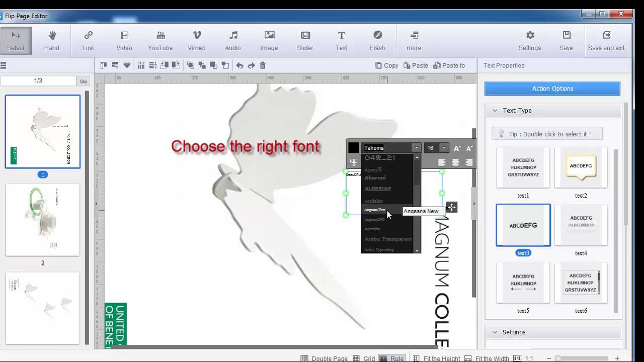
Task: Increase font size with larger A icon
Action: point(457,148)
